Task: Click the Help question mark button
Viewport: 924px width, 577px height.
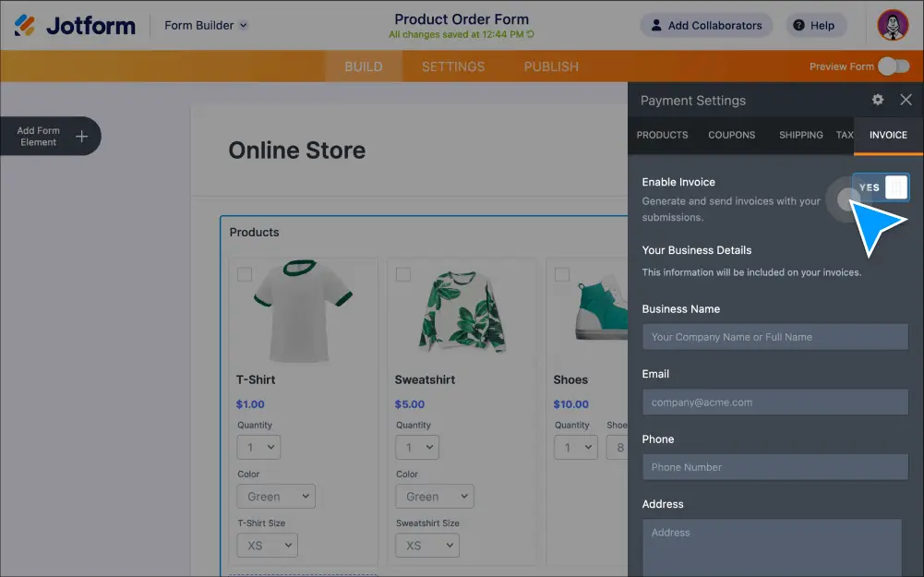Action: [810, 25]
